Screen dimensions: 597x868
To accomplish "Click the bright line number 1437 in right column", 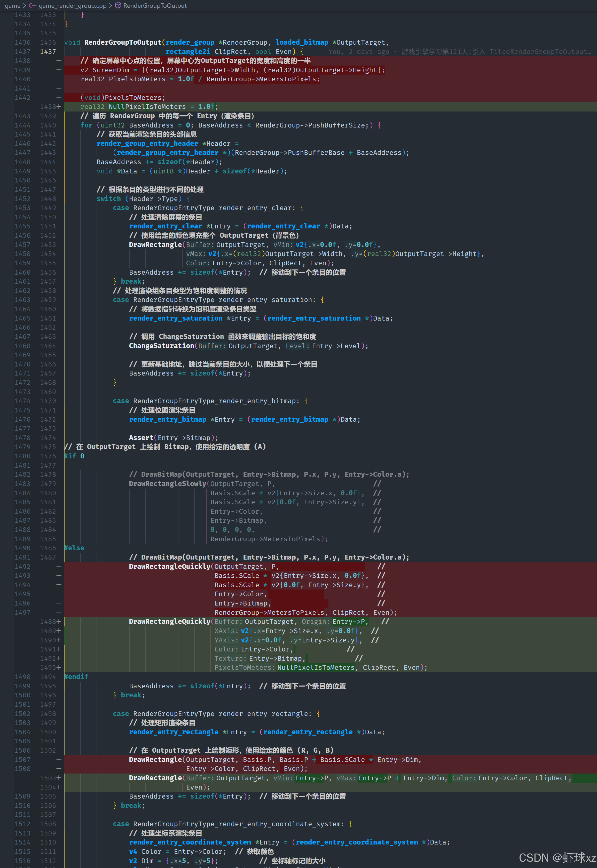I will 48,52.
